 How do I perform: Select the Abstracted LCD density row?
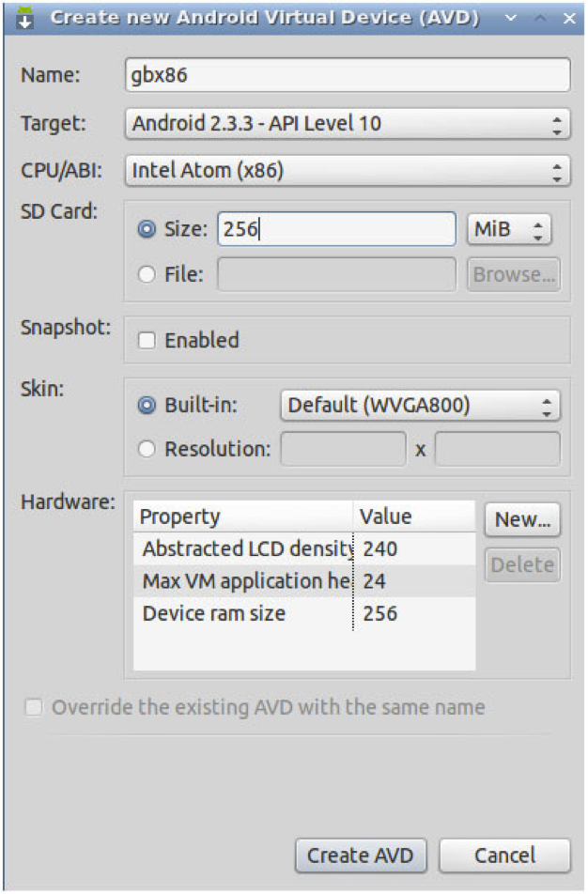click(x=247, y=549)
